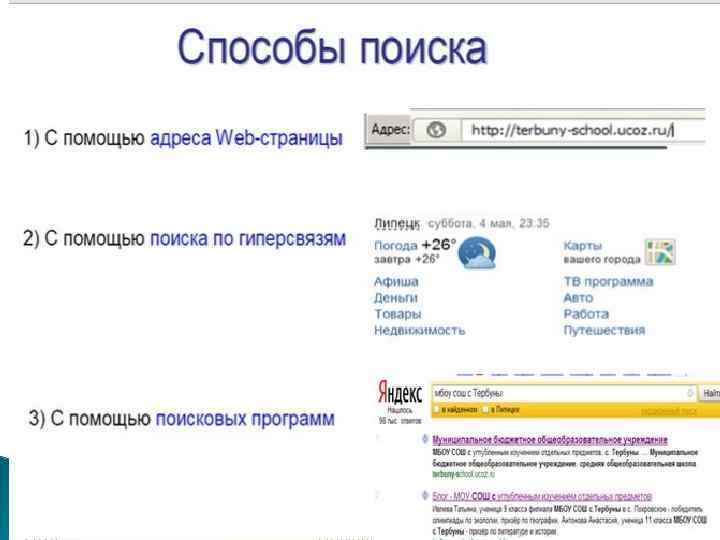
Task: Click the Найти search button
Action: pyautogui.click(x=710, y=394)
